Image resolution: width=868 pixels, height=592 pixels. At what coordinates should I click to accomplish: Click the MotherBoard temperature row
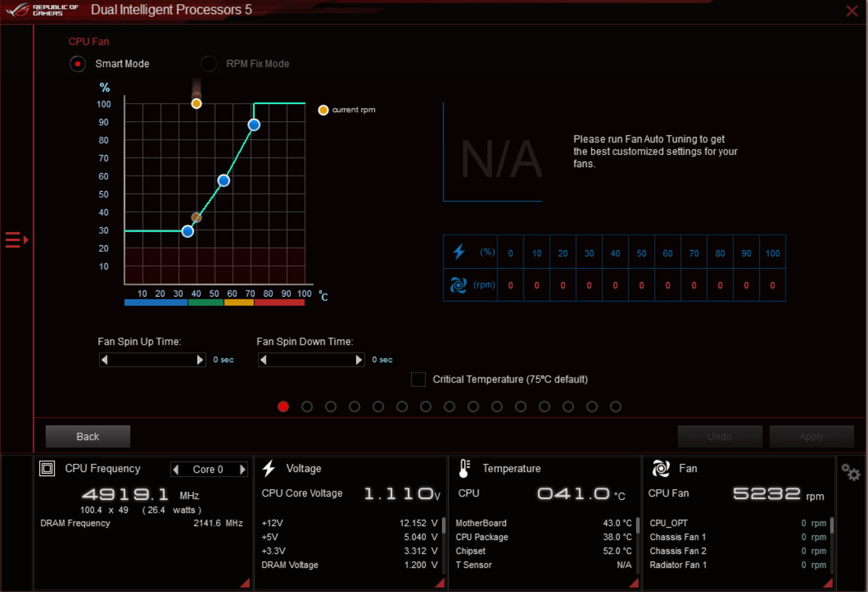544,523
